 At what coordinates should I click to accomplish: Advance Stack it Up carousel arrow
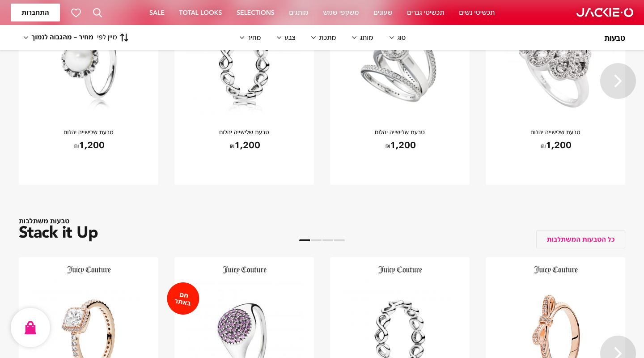pos(618,351)
